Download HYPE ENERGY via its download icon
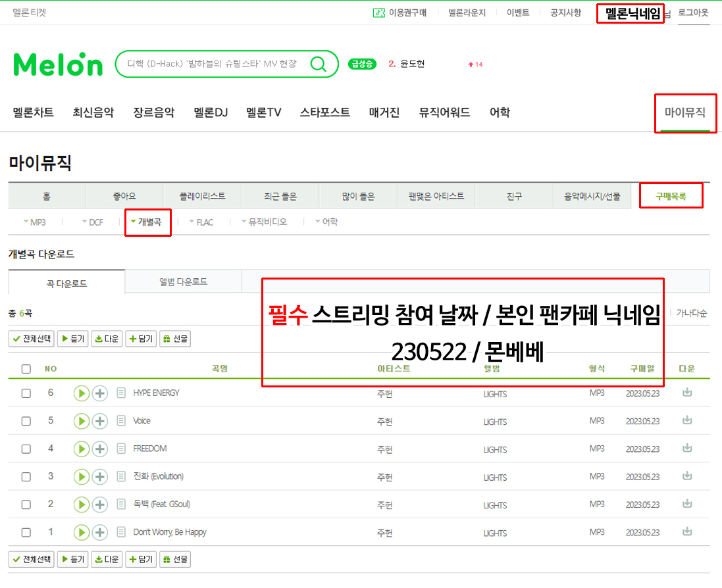 click(x=687, y=392)
